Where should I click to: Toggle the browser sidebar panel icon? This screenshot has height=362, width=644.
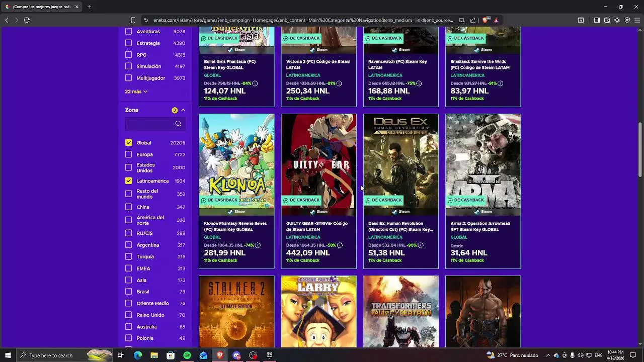(x=597, y=20)
